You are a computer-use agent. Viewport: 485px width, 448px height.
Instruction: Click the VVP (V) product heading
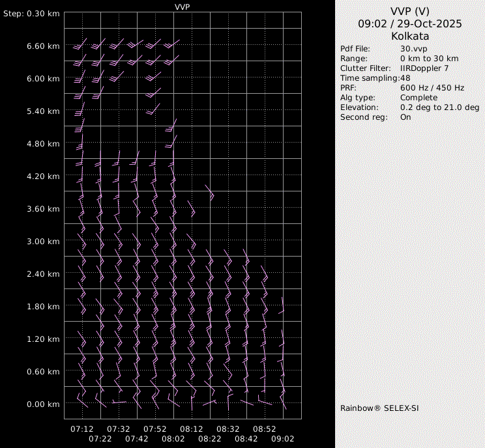(410, 11)
